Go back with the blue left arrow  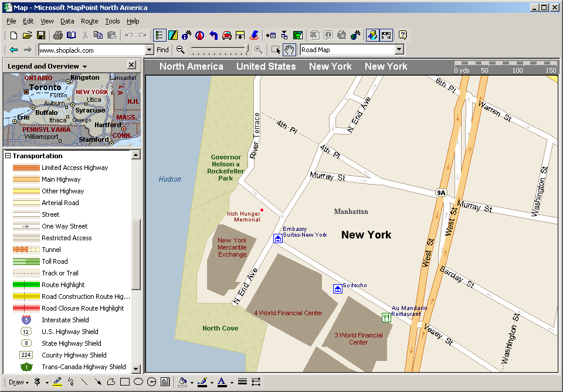tap(13, 50)
